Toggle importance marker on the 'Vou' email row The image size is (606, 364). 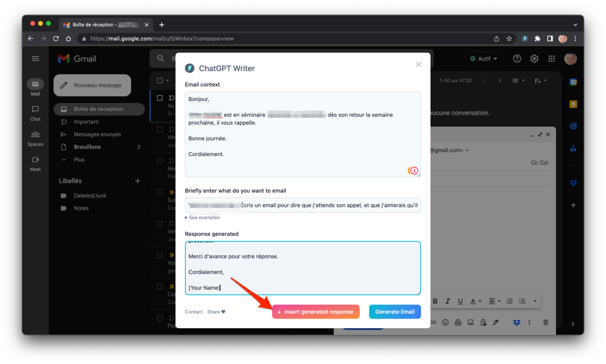(172, 255)
